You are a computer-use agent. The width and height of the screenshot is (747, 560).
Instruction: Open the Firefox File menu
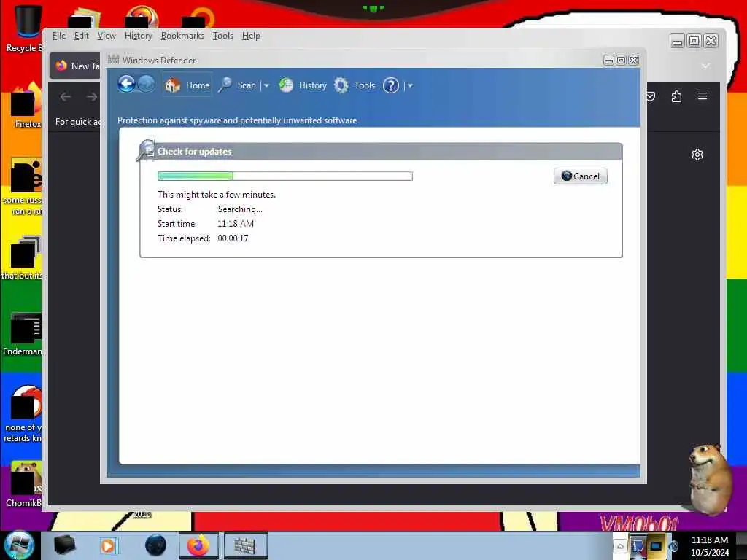59,36
